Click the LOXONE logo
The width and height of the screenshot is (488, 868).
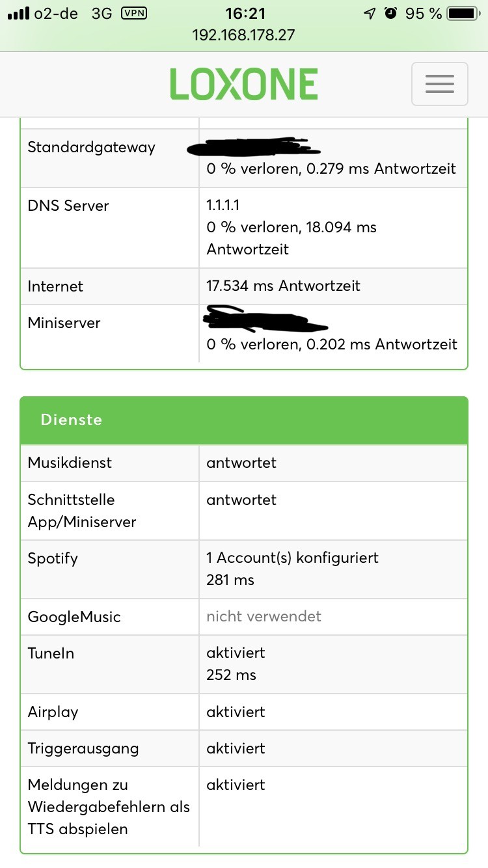tap(244, 84)
